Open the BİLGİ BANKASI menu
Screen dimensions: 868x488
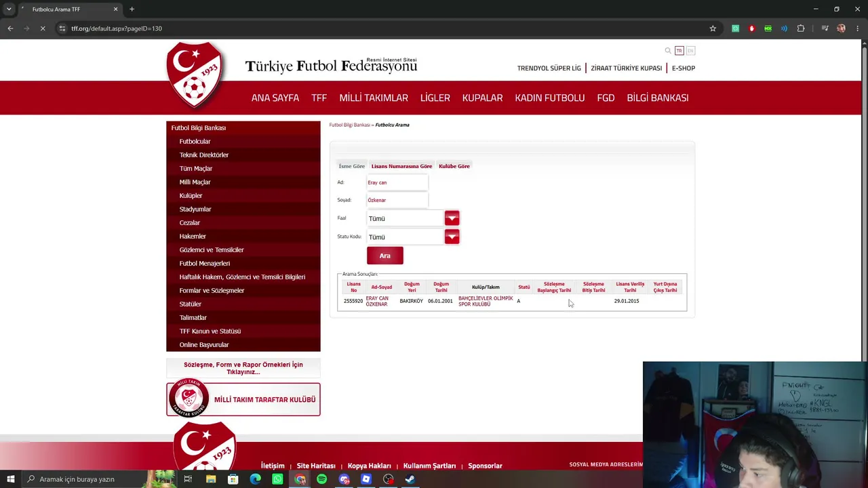pos(658,98)
